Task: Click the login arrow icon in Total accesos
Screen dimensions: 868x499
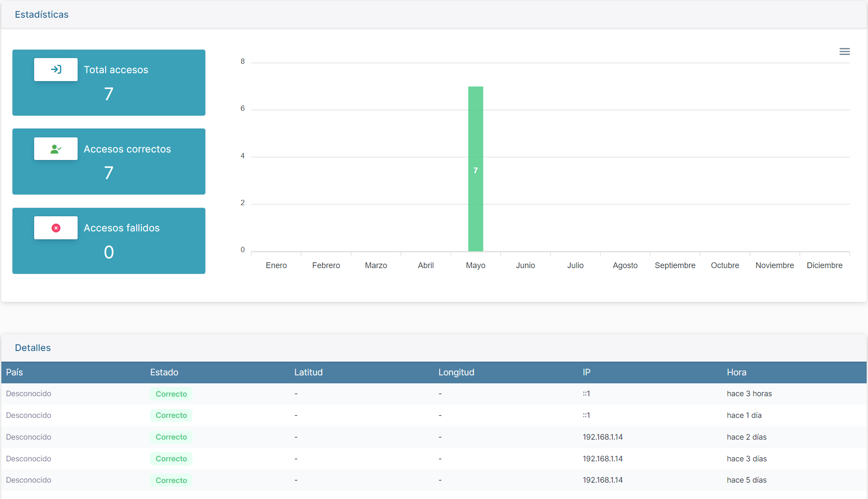Action: tap(56, 70)
